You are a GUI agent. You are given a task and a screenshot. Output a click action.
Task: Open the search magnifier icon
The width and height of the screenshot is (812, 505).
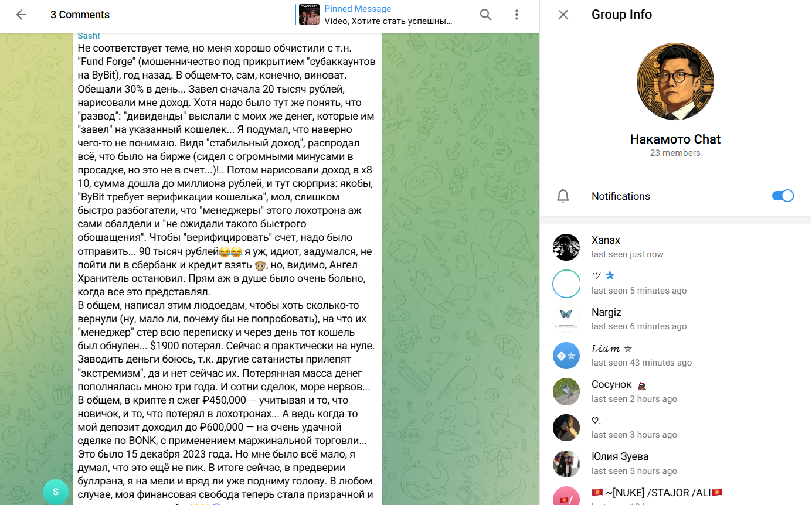point(485,15)
